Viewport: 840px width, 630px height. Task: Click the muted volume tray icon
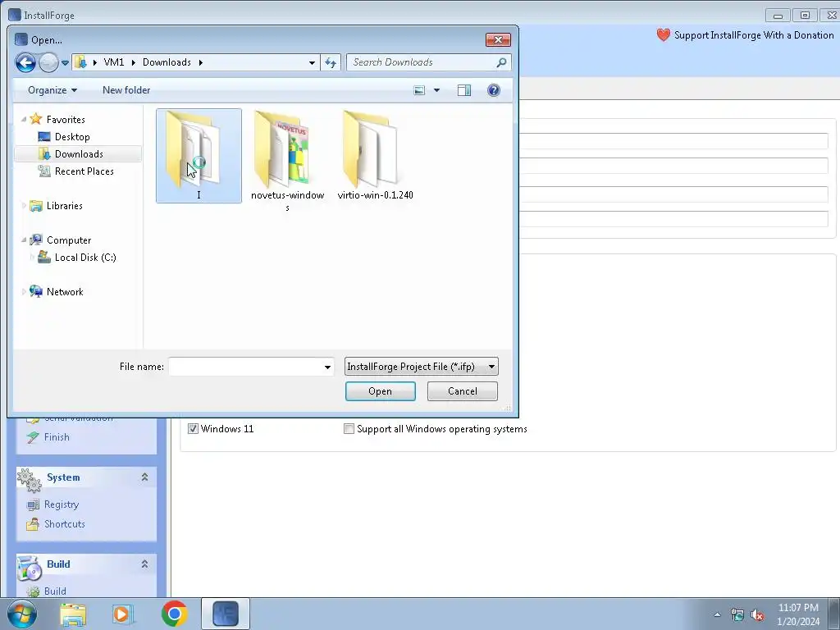coord(757,615)
